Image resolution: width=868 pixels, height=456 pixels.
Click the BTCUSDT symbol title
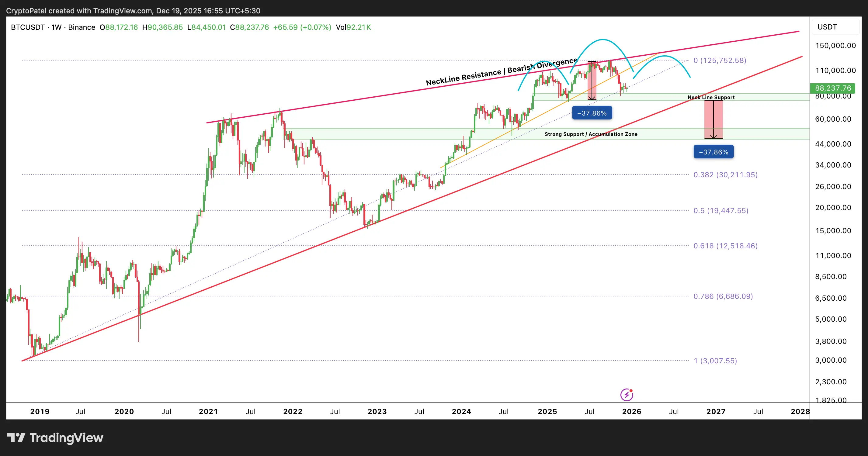pos(28,27)
